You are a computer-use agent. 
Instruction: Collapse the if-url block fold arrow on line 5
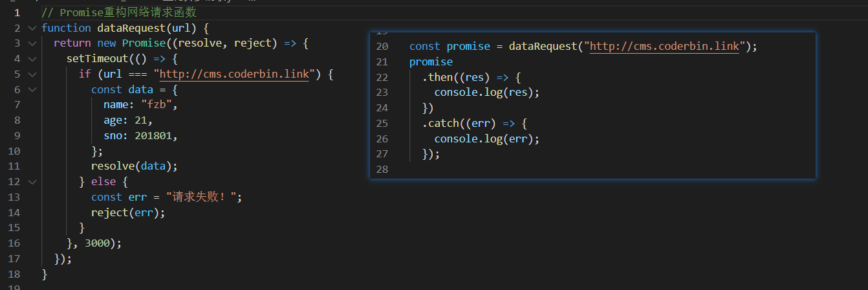coord(32,74)
